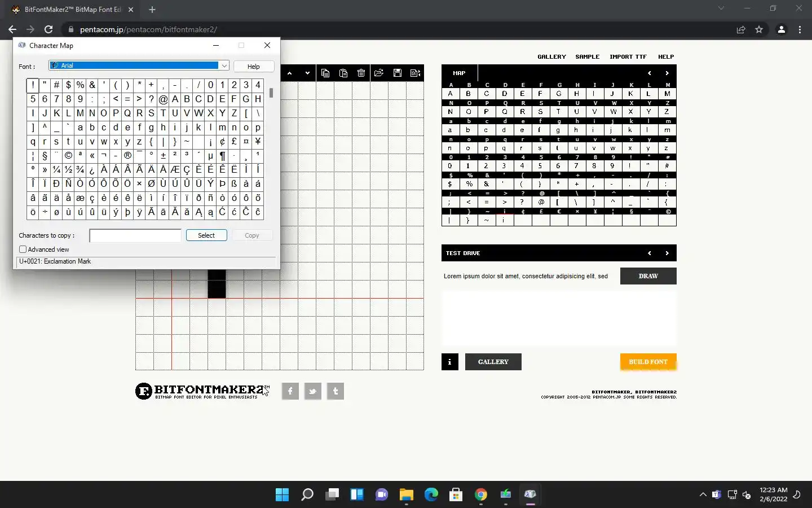
Task: Open the HELP menu link
Action: pos(666,56)
